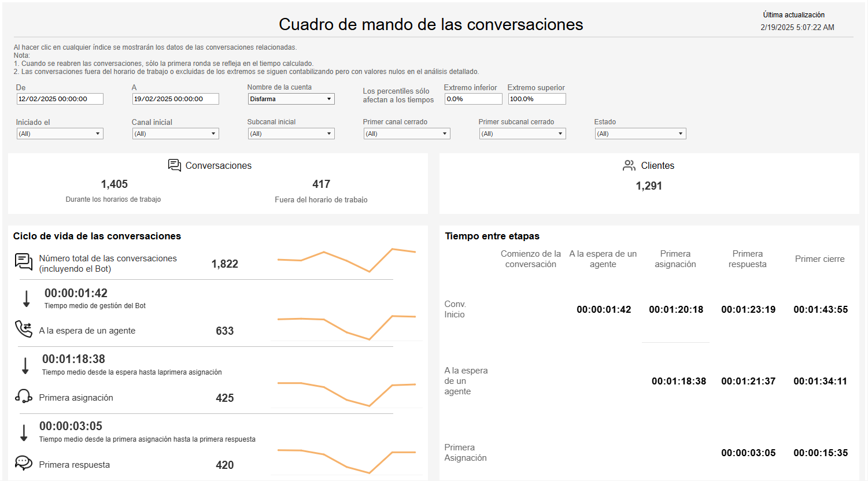Image resolution: width=868 pixels, height=481 pixels.
Task: Click the Conv. Inicio row label
Action: pos(455,309)
